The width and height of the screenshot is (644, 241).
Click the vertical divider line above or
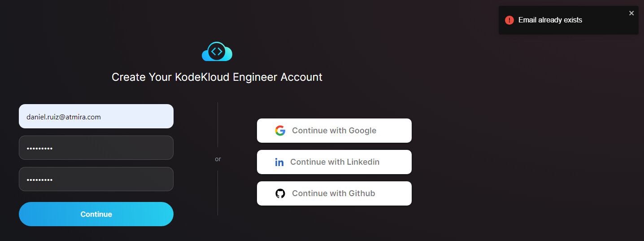(x=218, y=125)
